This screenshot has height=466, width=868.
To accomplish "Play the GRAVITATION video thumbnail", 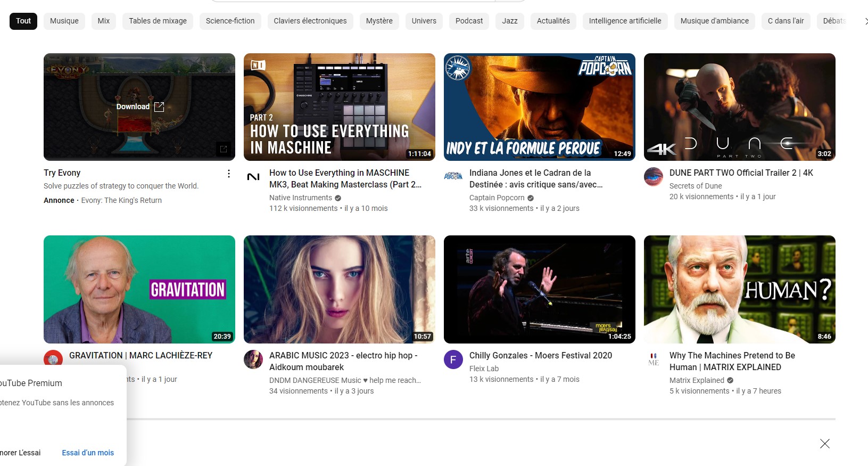I will pos(139,289).
